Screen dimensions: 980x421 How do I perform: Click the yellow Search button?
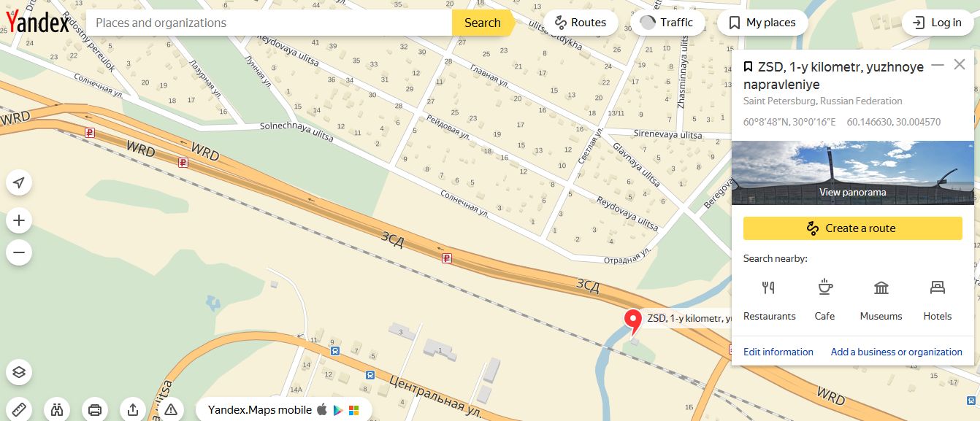tap(482, 23)
